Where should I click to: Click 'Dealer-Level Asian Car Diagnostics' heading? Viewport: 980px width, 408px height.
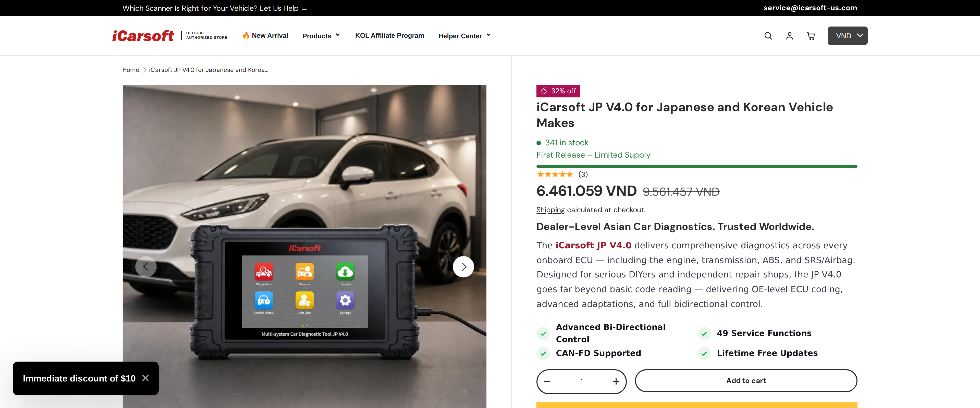click(x=675, y=227)
